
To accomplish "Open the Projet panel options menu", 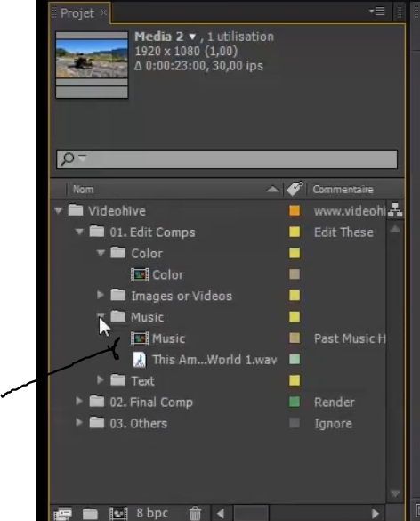I will (x=377, y=12).
